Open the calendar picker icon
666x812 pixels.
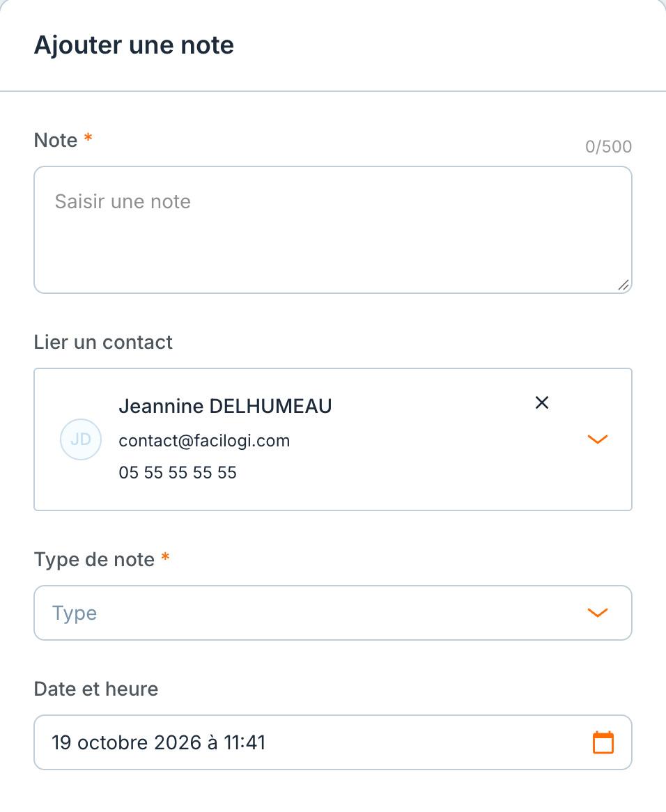[603, 742]
